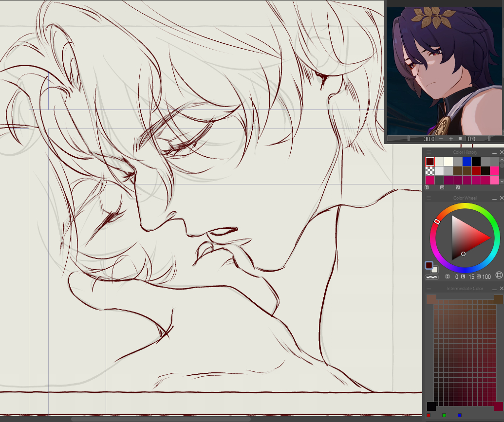The image size is (504, 422).
Task: Collapse the Color Wheel panel
Action: (x=494, y=198)
